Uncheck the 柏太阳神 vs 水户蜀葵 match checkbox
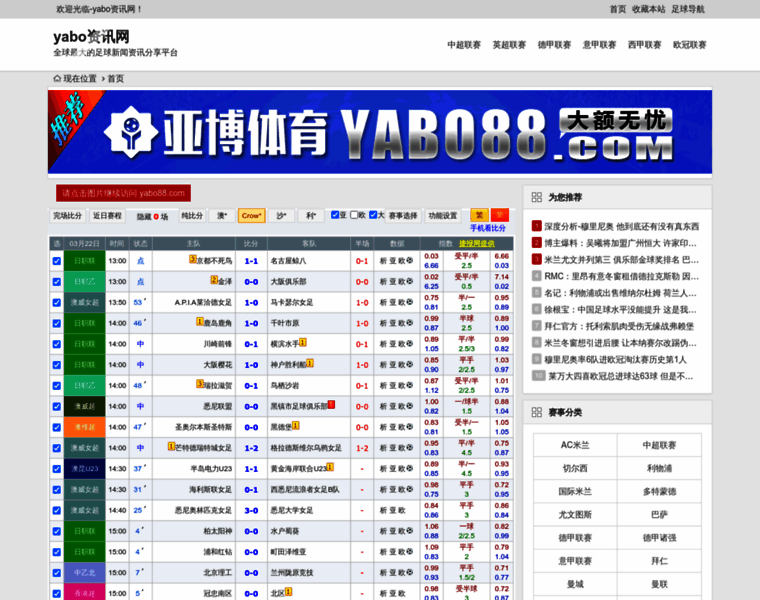Image resolution: width=760 pixels, height=600 pixels. 57,531
